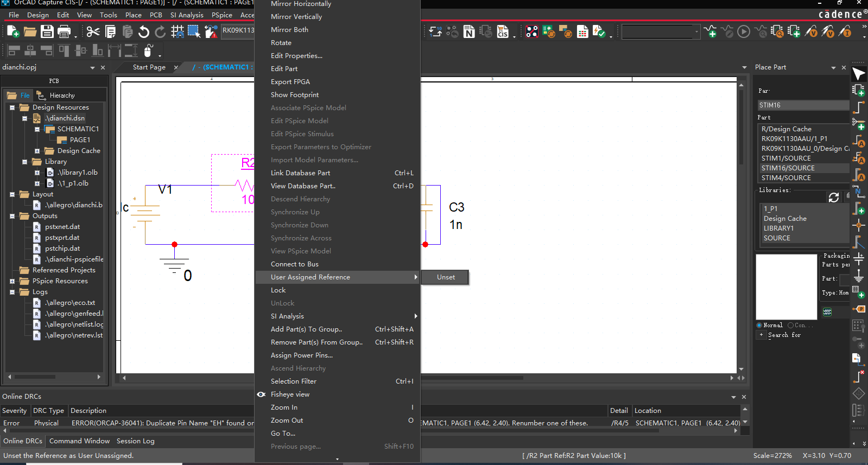Screen dimensions: 868x465
Task: Select pstxnet.dat in Outputs
Action: pos(62,227)
